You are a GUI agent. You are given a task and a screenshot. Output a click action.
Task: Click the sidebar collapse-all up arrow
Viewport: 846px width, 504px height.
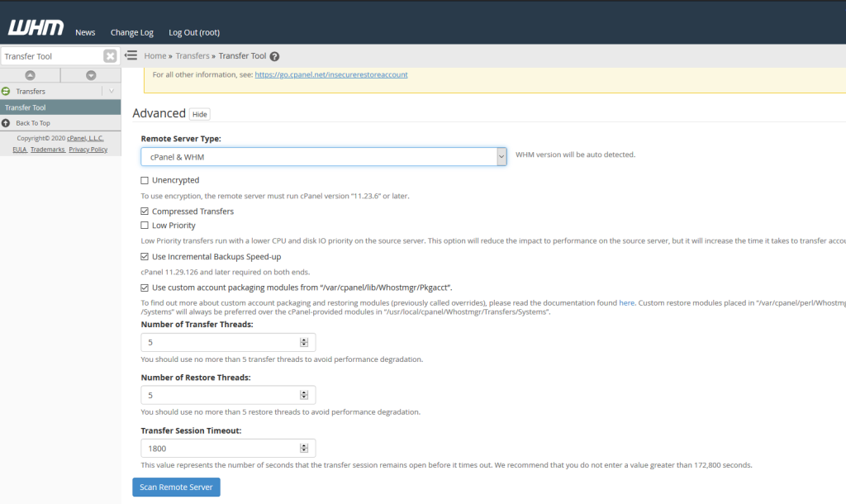pos(31,75)
